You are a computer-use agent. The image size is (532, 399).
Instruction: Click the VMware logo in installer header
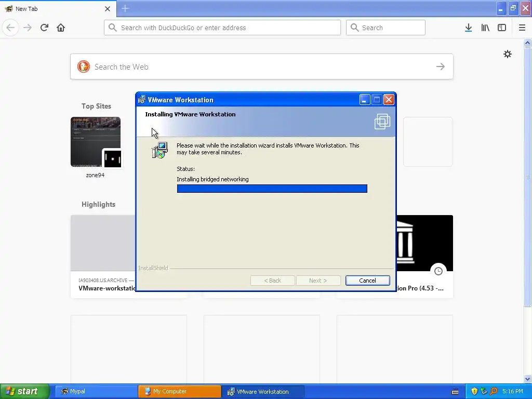(382, 122)
